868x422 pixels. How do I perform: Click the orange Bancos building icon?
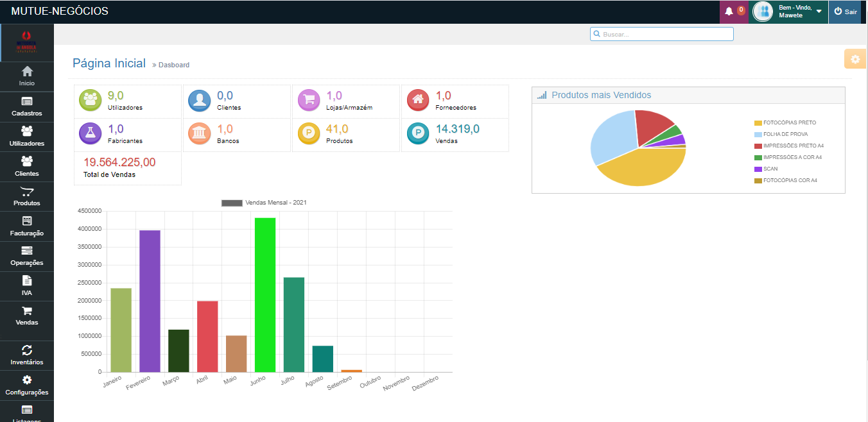(200, 133)
